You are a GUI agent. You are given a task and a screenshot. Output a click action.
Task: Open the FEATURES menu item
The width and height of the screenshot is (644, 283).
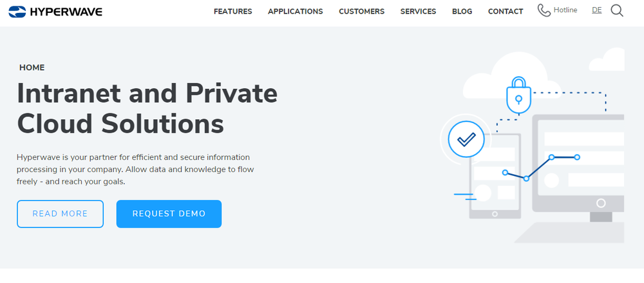click(233, 12)
